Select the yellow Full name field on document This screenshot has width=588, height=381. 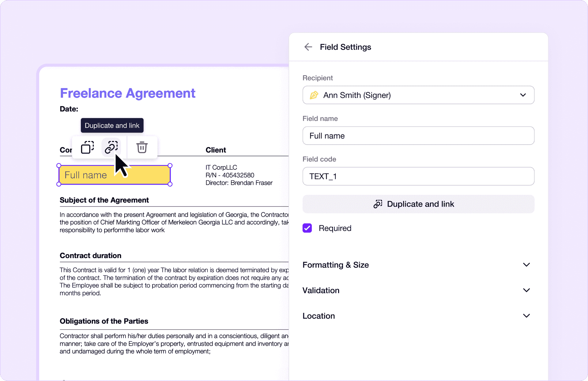[x=114, y=175]
